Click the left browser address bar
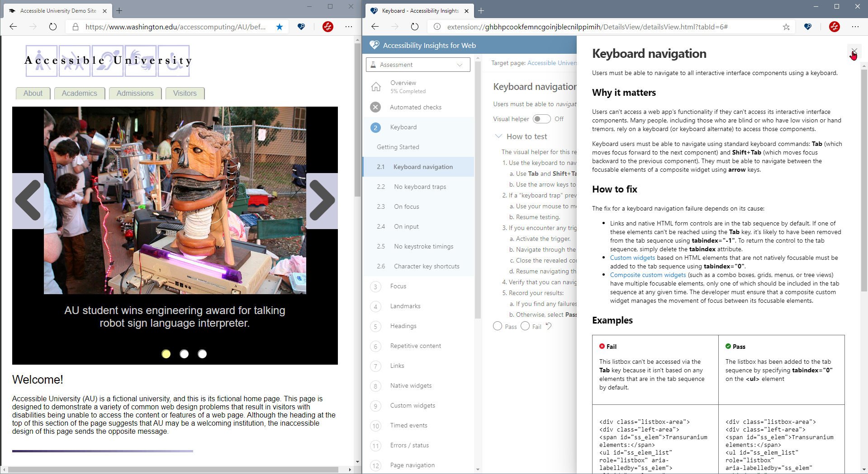 tap(175, 27)
